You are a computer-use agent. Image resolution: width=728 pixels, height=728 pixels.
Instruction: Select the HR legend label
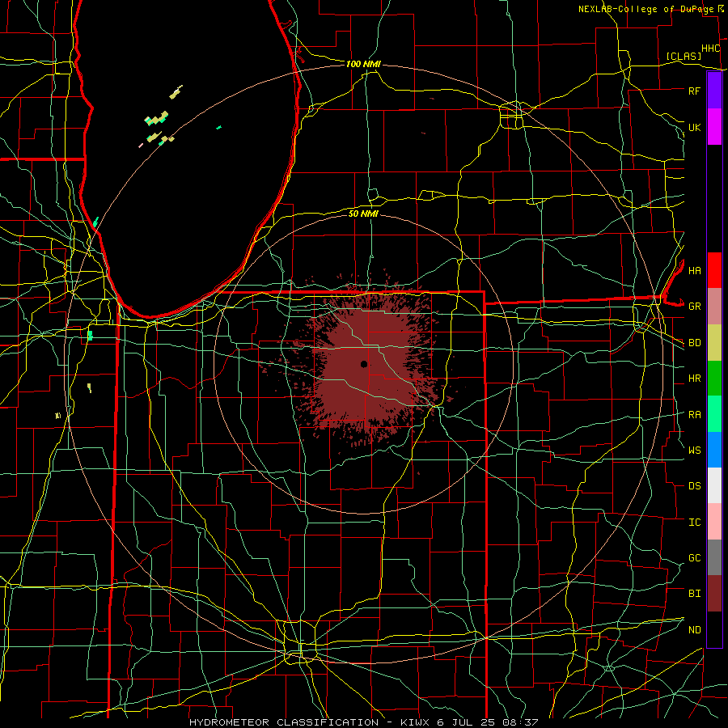tap(695, 379)
